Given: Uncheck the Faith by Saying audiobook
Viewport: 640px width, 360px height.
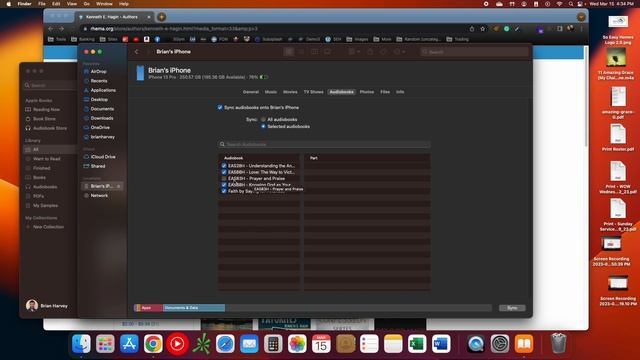Looking at the screenshot, I should (224, 191).
